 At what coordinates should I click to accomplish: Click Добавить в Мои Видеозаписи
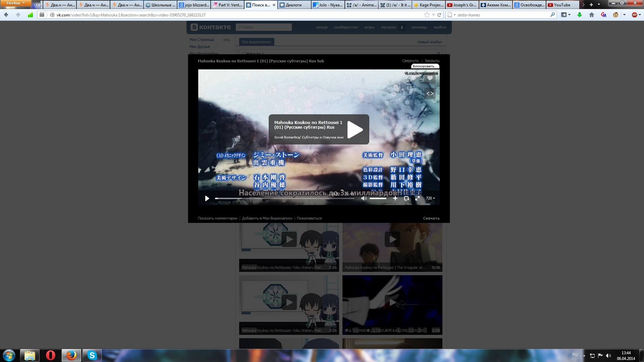(267, 218)
